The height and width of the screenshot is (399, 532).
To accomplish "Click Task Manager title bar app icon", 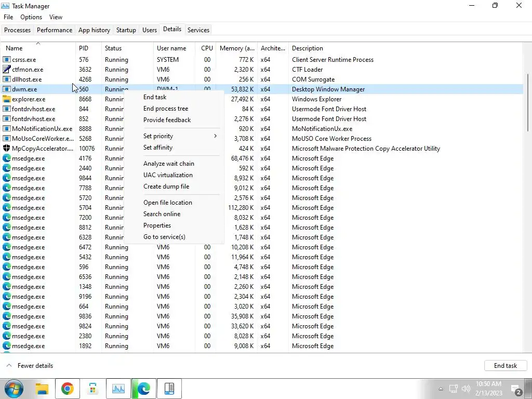I will (5, 6).
